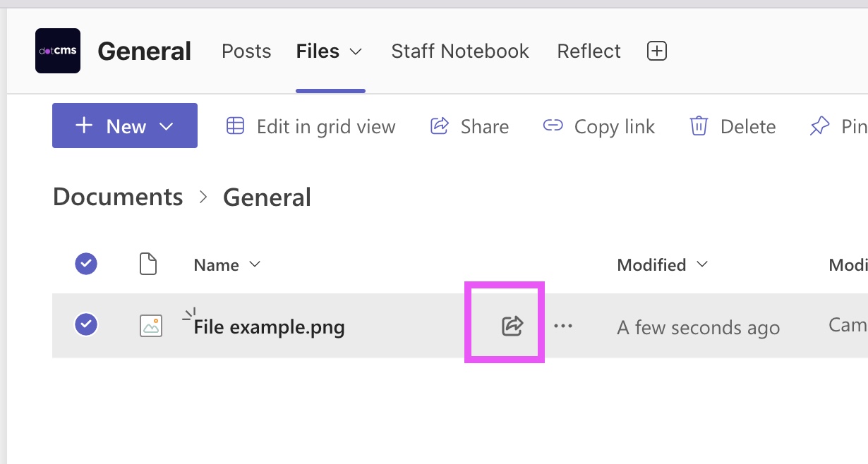Open the Staff Notebook tab
868x464 pixels.
(459, 51)
